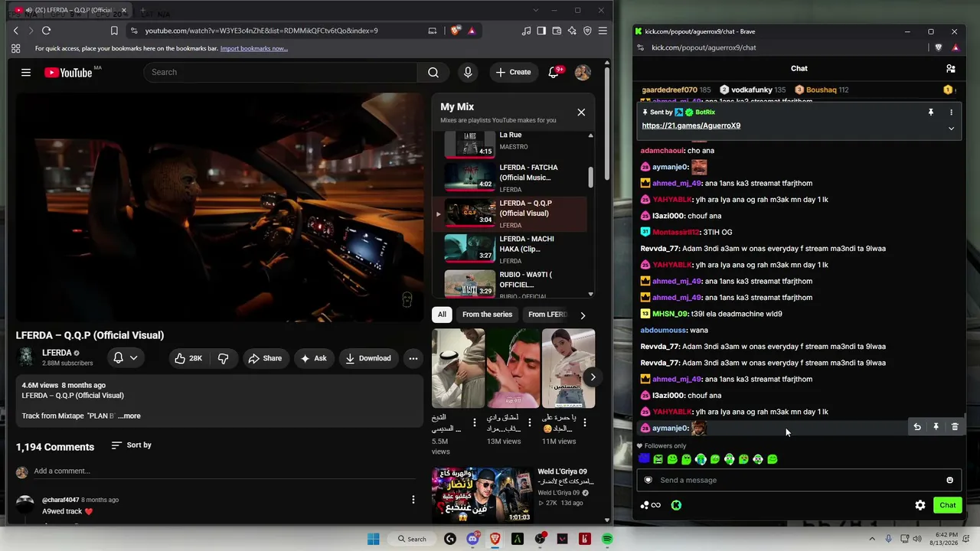Reply to aymanje0's message
This screenshot has height=551, width=980.
(x=917, y=427)
